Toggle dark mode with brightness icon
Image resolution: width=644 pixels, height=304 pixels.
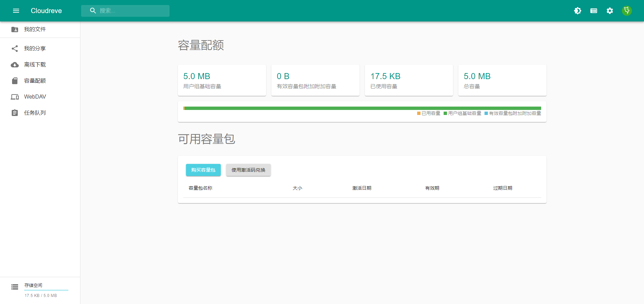pos(578,11)
